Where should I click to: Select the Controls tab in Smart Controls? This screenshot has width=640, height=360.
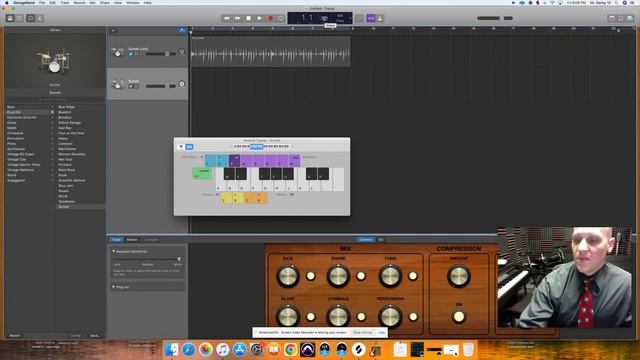(x=366, y=240)
